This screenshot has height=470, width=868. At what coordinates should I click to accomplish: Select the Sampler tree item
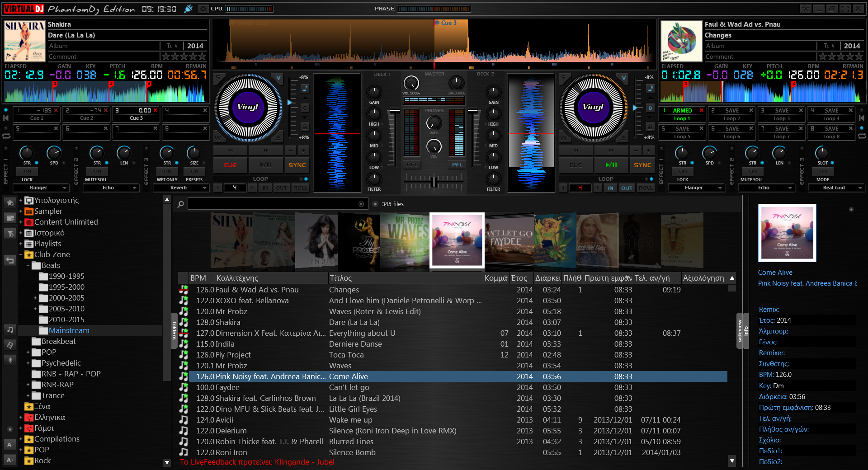click(48, 211)
